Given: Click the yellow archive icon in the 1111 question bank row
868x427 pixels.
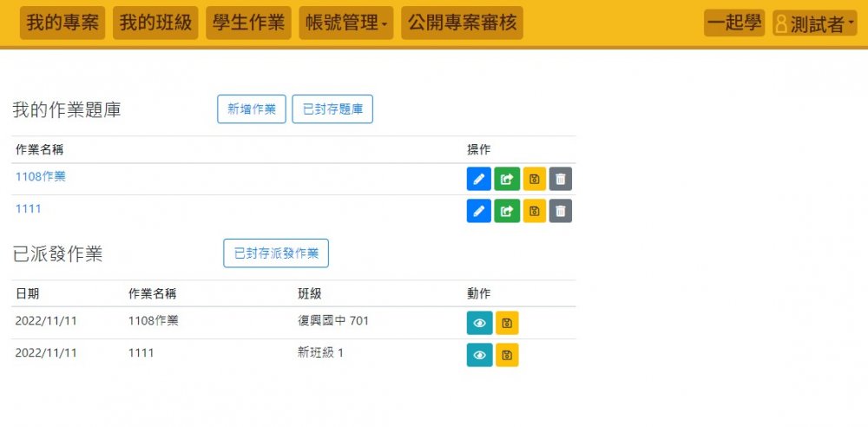Looking at the screenshot, I should [534, 211].
